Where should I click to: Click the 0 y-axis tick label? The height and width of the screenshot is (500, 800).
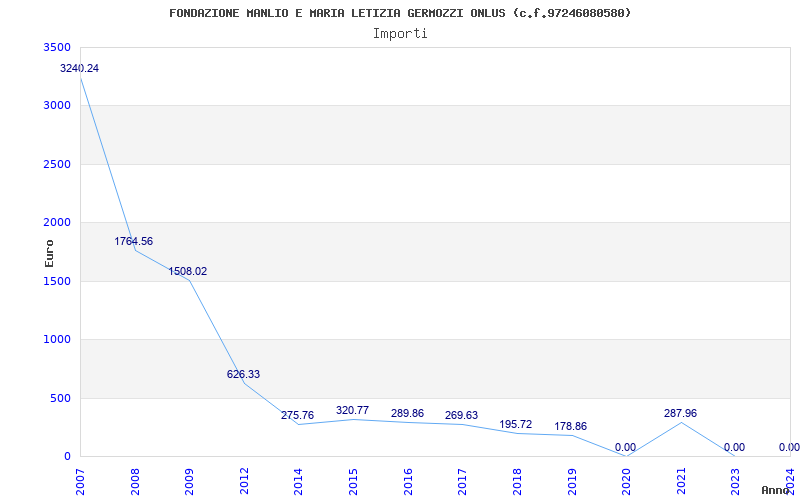(67, 456)
